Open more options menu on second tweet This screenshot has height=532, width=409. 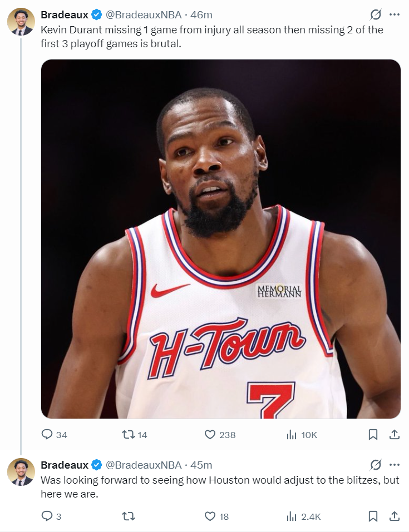(x=394, y=465)
